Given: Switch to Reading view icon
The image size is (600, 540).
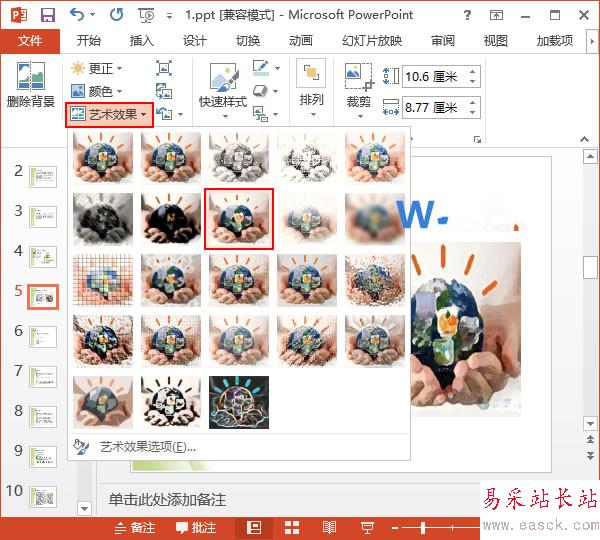Looking at the screenshot, I should pos(329,528).
